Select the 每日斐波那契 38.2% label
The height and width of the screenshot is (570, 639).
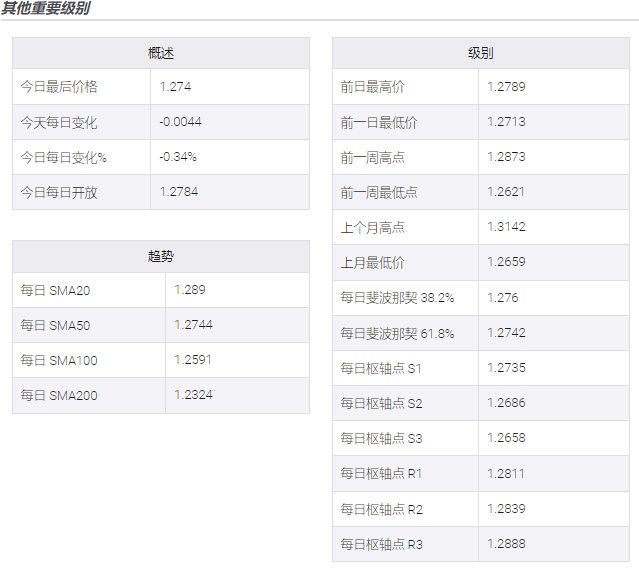pos(397,298)
